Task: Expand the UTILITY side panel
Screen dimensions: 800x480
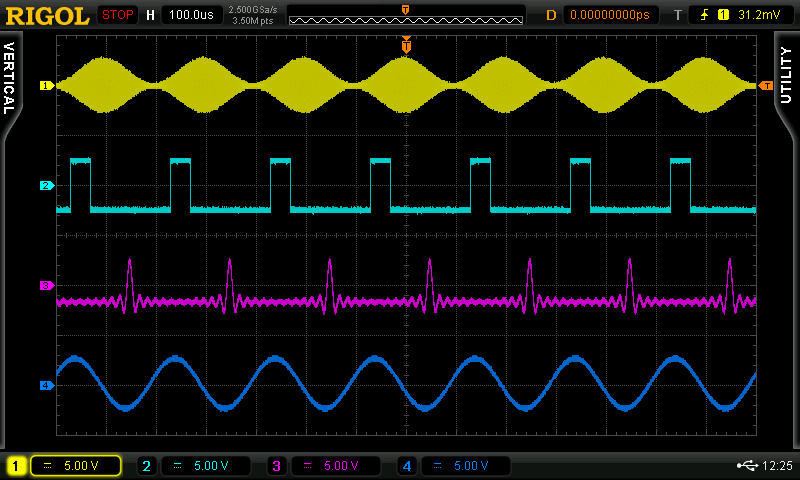Action: (789, 80)
